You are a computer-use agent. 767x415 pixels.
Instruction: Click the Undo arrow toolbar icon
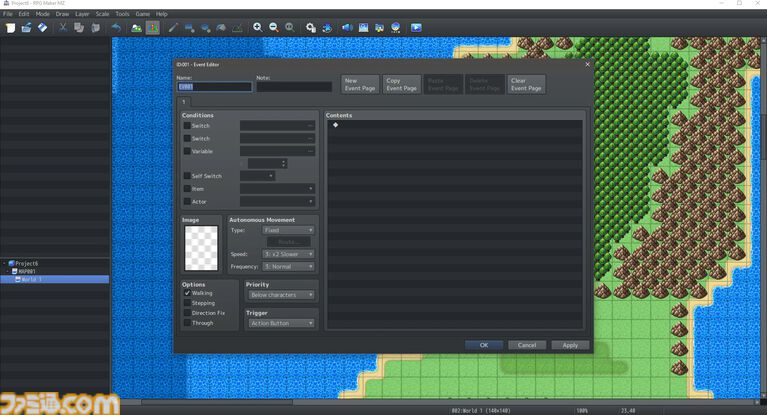[116, 28]
